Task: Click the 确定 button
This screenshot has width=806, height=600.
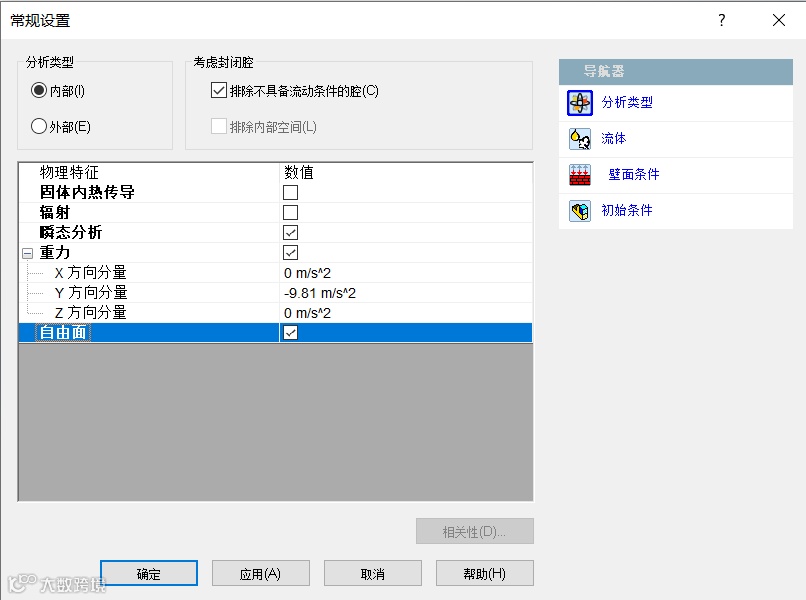Action: click(x=149, y=573)
